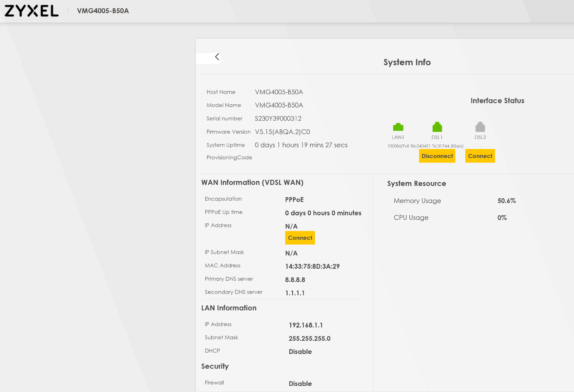Click the Security heading
The image size is (574, 392).
pos(215,367)
